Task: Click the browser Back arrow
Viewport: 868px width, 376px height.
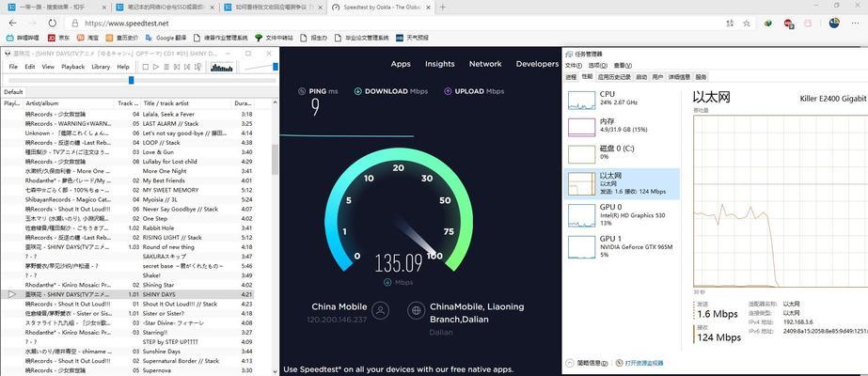Action: 13,23
